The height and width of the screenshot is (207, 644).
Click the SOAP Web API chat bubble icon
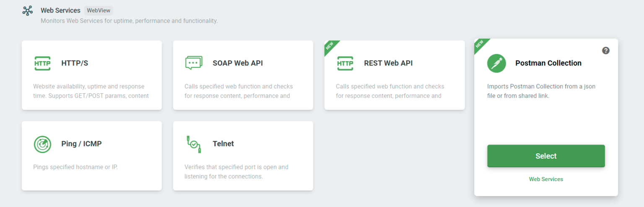(194, 63)
